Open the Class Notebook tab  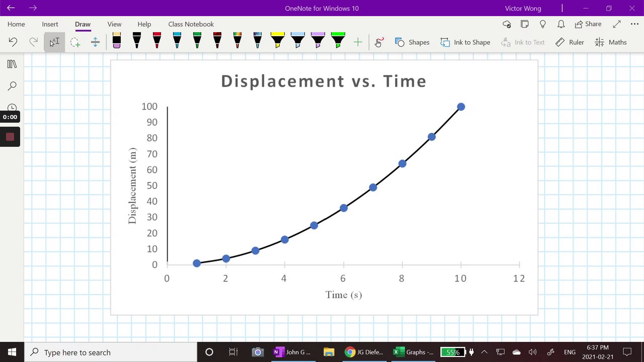click(x=191, y=24)
